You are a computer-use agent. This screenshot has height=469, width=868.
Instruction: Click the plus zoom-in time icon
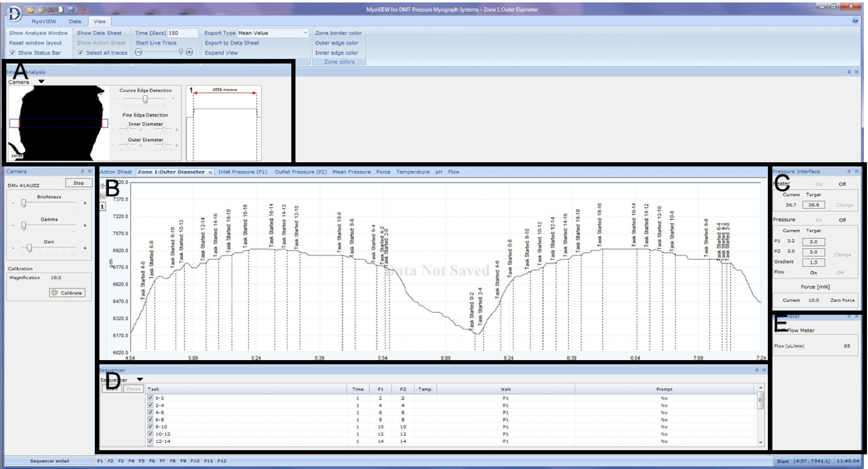[x=189, y=52]
